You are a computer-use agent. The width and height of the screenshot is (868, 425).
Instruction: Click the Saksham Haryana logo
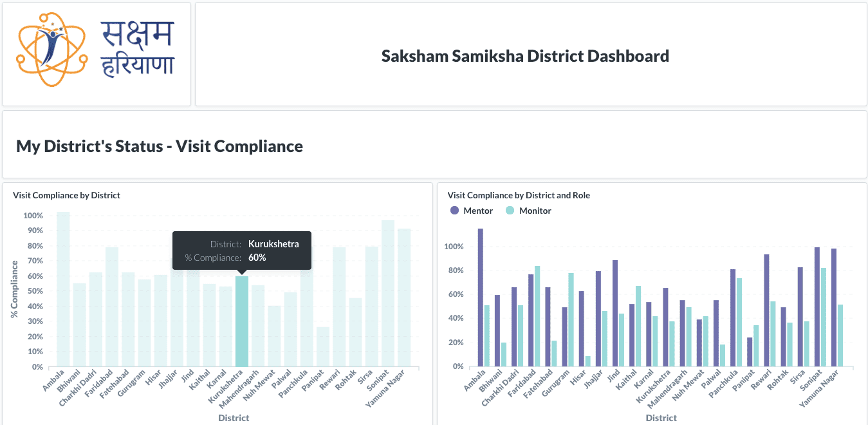[x=97, y=50]
